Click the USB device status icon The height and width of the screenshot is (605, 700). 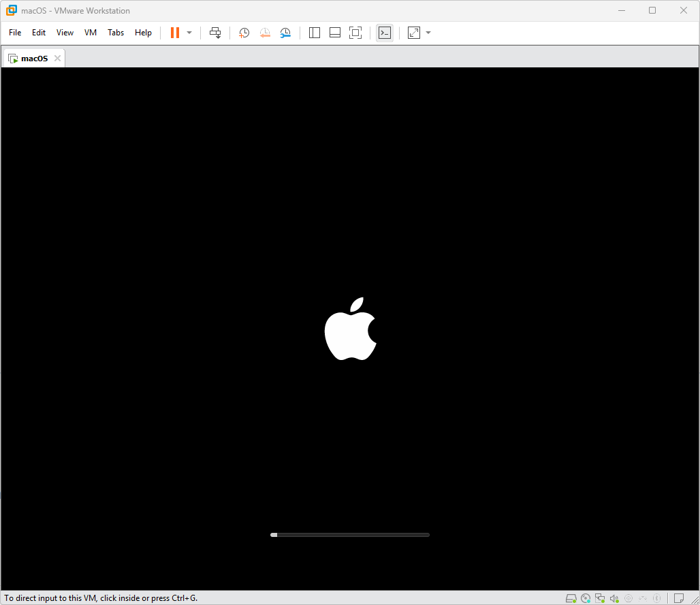point(643,598)
